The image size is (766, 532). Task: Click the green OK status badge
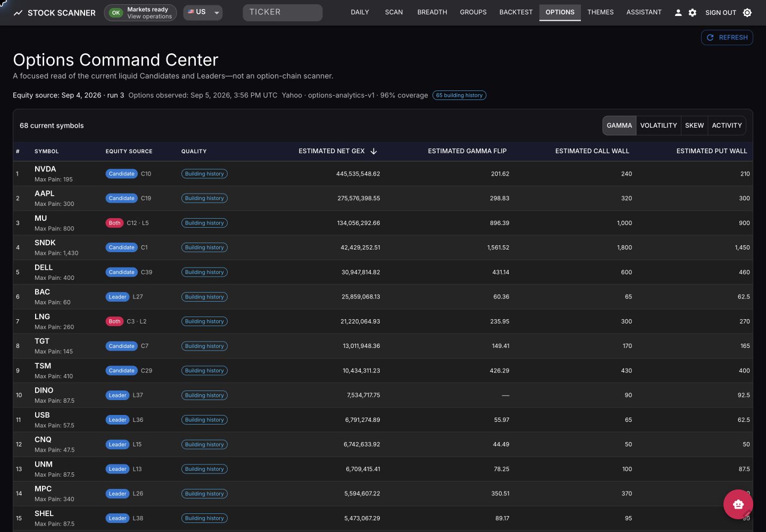(x=116, y=13)
